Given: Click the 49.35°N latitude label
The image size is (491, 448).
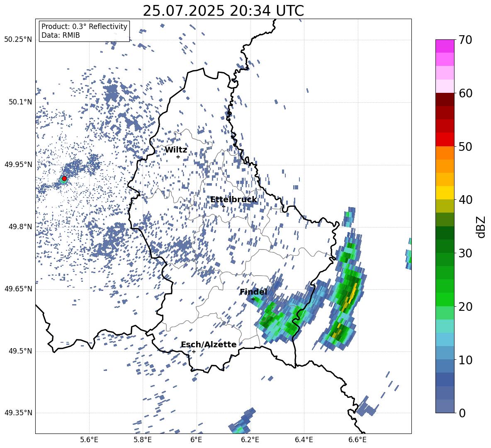Looking at the screenshot, I should coord(18,413).
